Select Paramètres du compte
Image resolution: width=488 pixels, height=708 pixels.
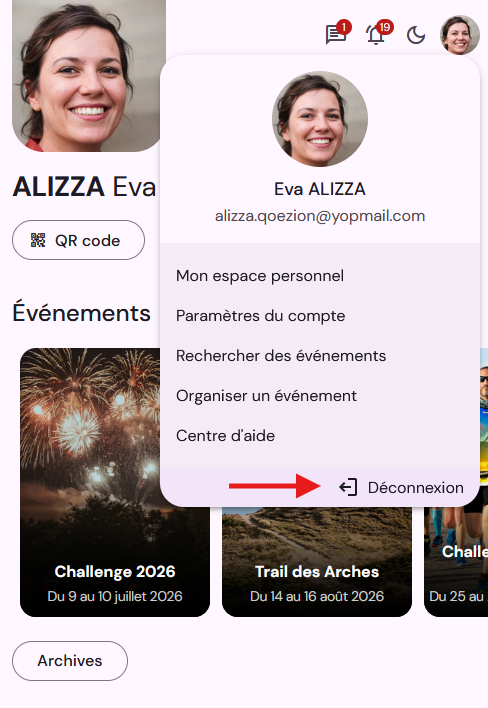(x=260, y=316)
